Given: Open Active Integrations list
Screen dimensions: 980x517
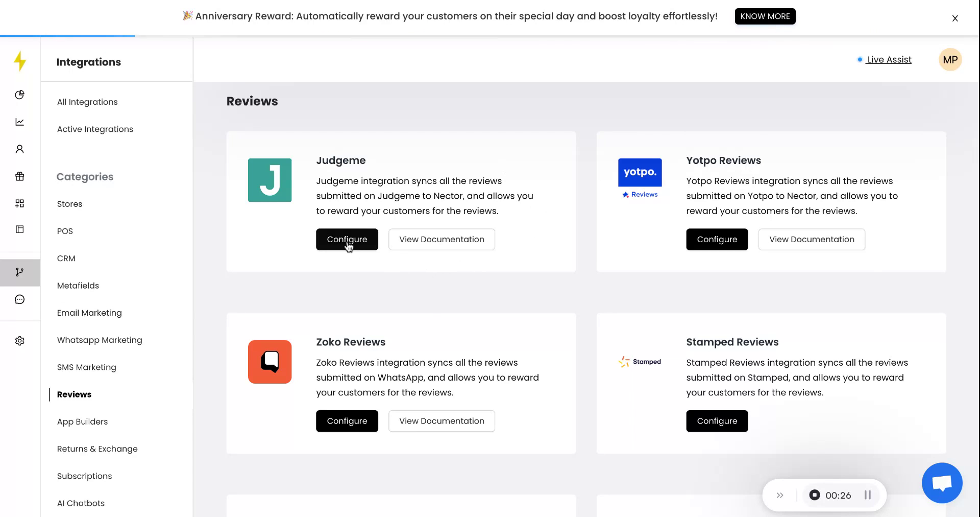Looking at the screenshot, I should pyautogui.click(x=95, y=129).
